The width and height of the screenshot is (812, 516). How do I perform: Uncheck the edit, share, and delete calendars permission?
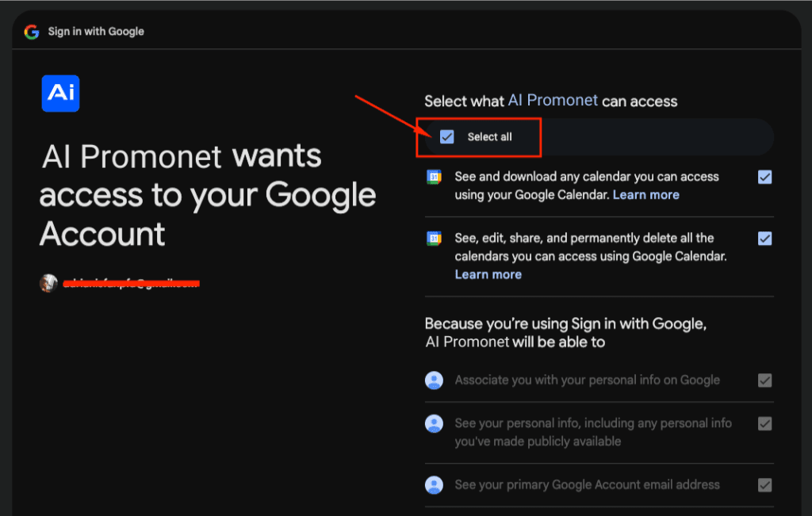(764, 238)
